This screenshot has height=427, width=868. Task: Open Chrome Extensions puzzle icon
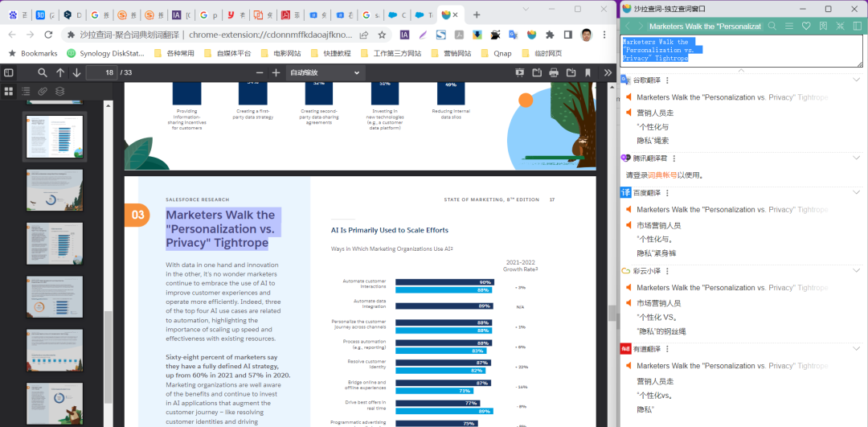pyautogui.click(x=550, y=35)
